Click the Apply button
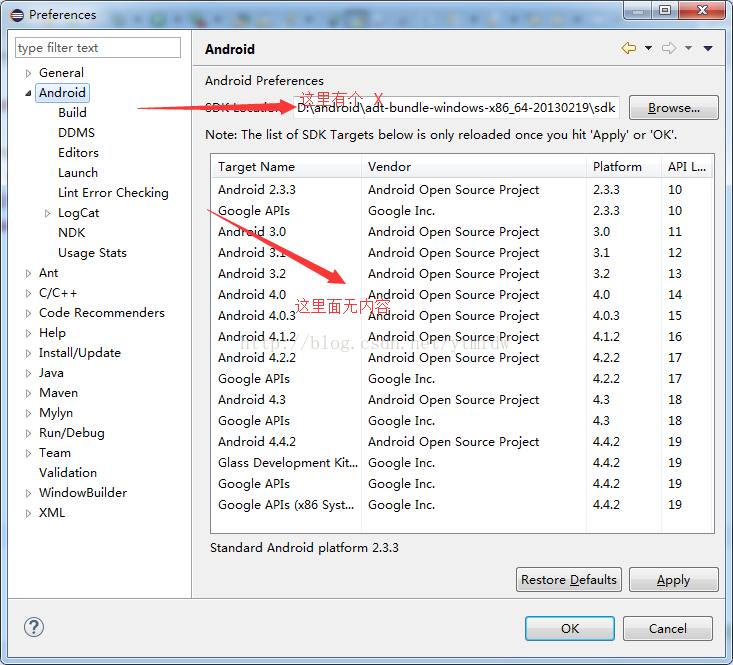733x665 pixels. click(674, 580)
